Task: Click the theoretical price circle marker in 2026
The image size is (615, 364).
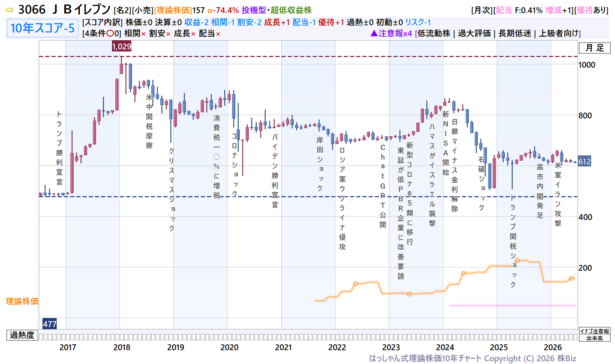Action: click(571, 278)
